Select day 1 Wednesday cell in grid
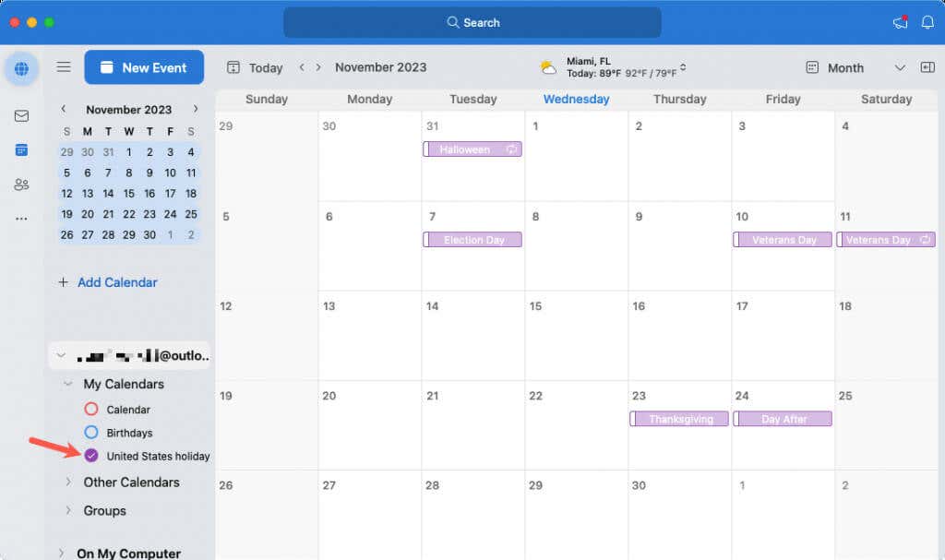 pyautogui.click(x=577, y=156)
